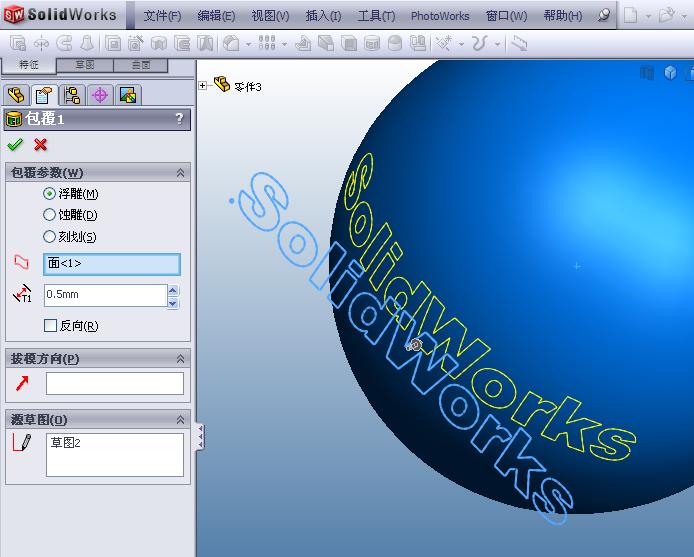Open the 工具(T) menu
The height and width of the screenshot is (557, 694).
(376, 16)
